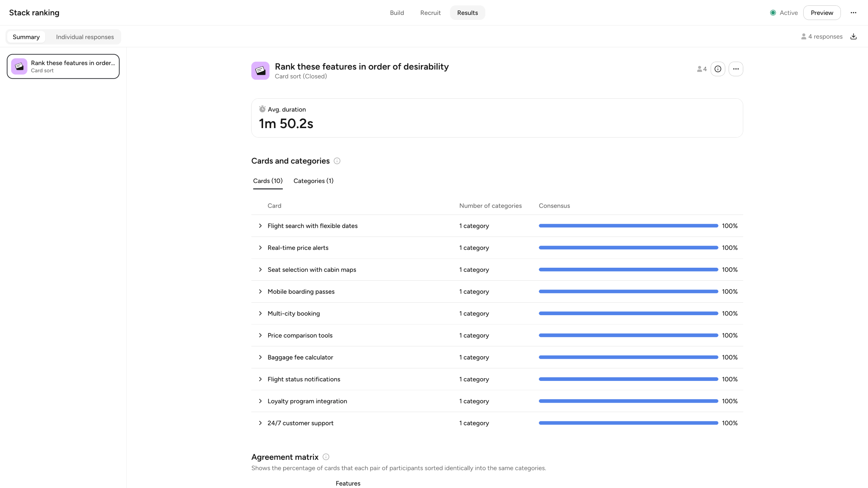Click the Preview button

point(822,13)
